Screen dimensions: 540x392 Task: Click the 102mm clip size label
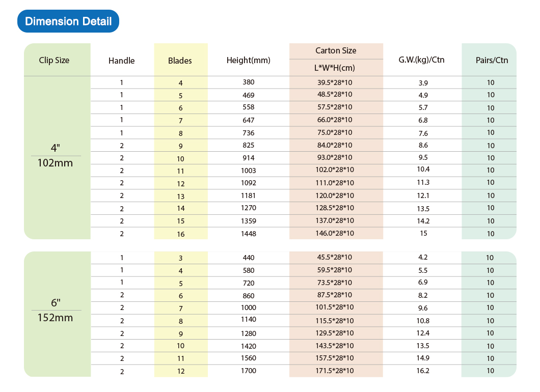pos(55,163)
